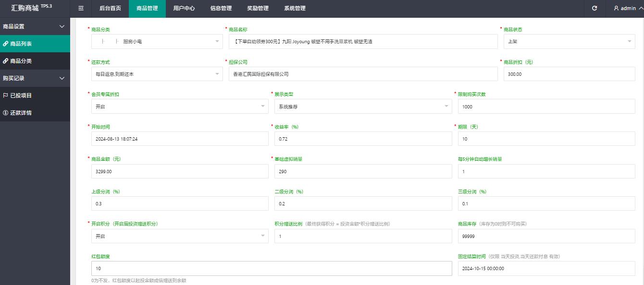This screenshot has height=285, width=644.
Task: Click the 期限（天）field
Action: tap(546, 139)
